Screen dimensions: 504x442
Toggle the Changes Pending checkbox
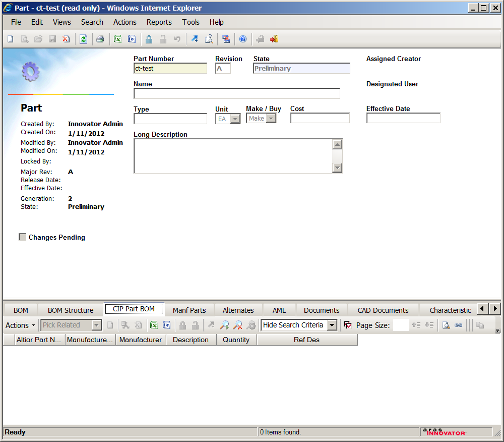pos(22,237)
